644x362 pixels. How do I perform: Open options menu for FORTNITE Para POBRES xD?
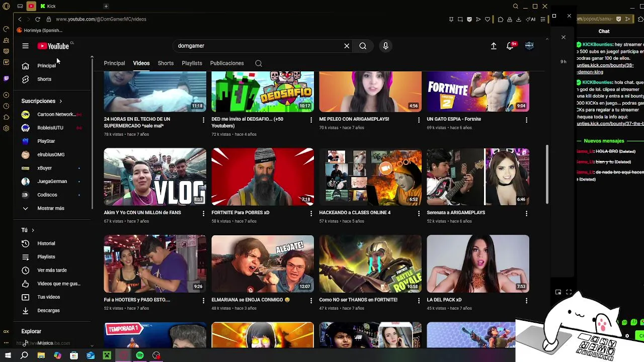tap(311, 213)
